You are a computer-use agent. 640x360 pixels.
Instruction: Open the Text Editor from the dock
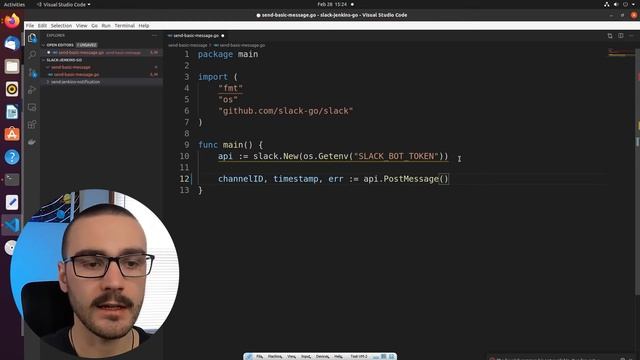12,202
